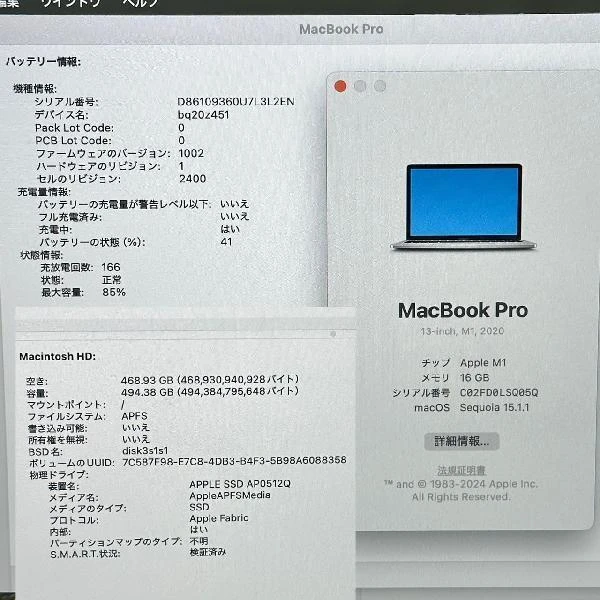
Task: Select the device name bq20z451
Action: coord(203,115)
